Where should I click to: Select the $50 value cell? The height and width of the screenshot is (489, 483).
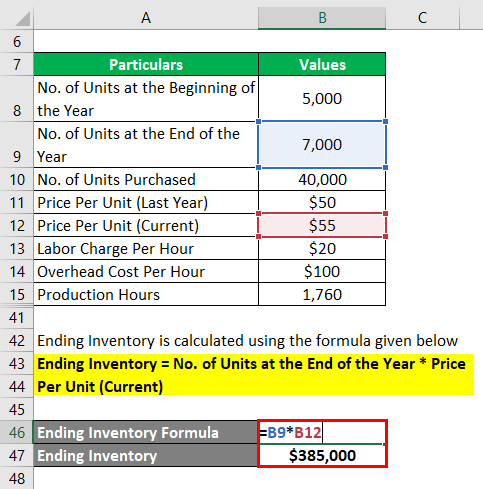point(322,203)
